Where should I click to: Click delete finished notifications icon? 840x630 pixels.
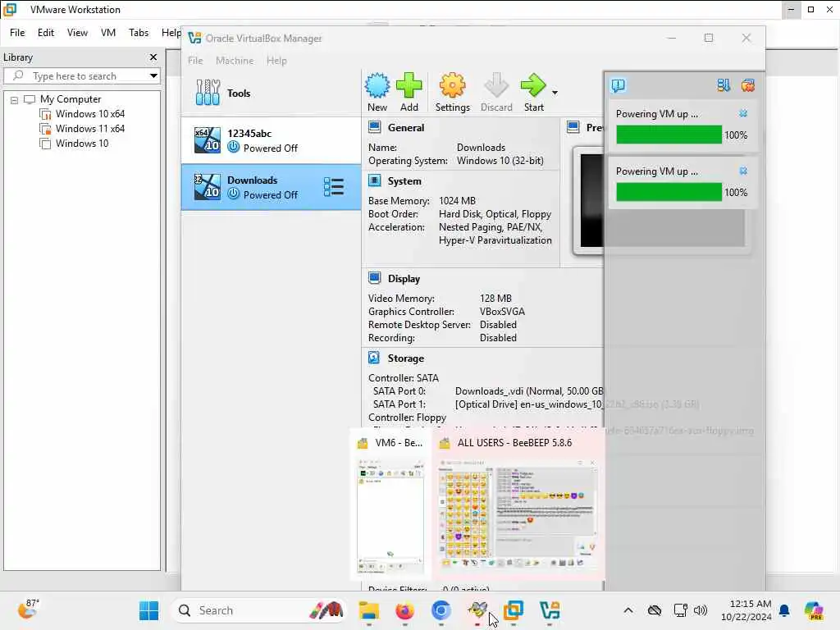(748, 85)
